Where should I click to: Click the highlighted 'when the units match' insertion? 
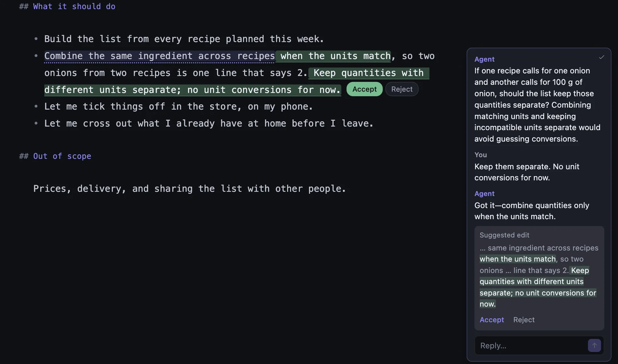click(333, 56)
